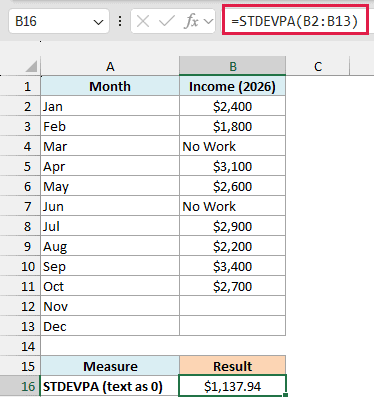Select the May cell
Image resolution: width=374 pixels, height=397 pixels.
pyautogui.click(x=110, y=186)
